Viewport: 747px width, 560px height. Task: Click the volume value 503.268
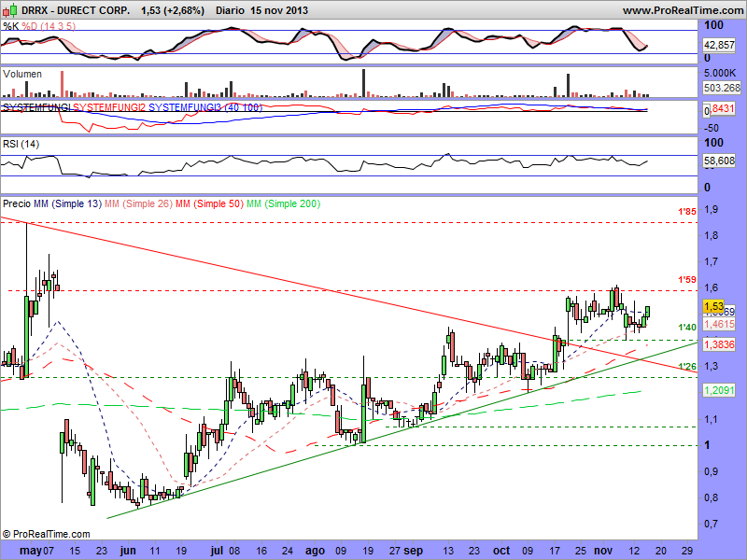point(722,88)
